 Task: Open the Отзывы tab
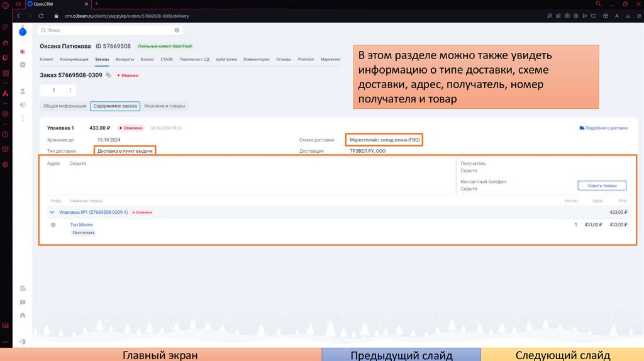(284, 59)
